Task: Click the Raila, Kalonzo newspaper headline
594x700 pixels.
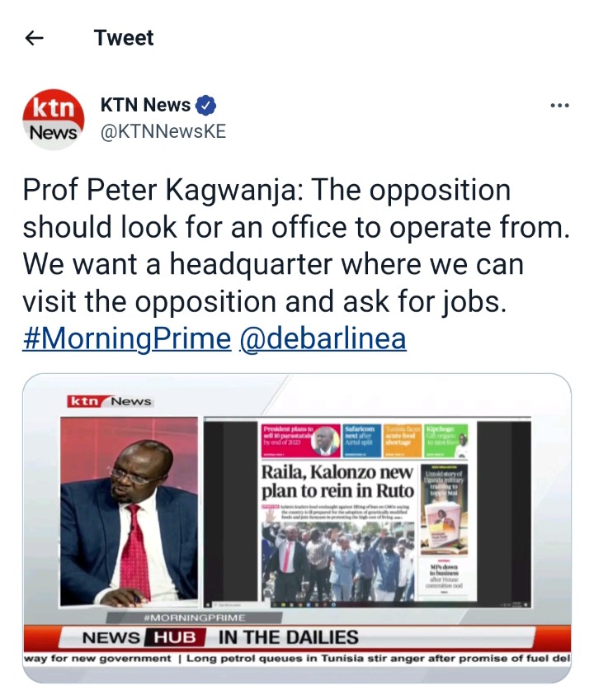Action: (x=337, y=481)
